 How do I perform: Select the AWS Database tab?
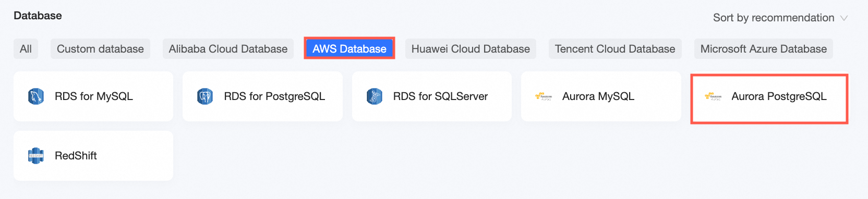click(x=349, y=49)
